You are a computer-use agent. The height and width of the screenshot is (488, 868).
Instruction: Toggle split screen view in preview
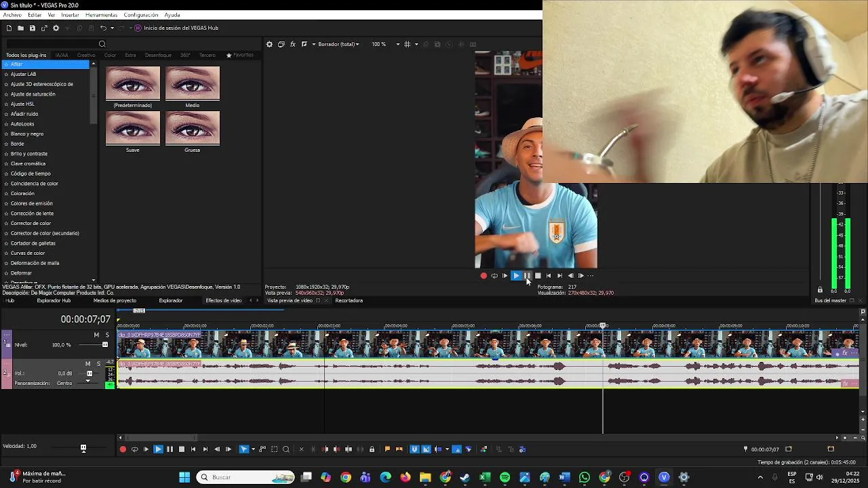pyautogui.click(x=304, y=44)
